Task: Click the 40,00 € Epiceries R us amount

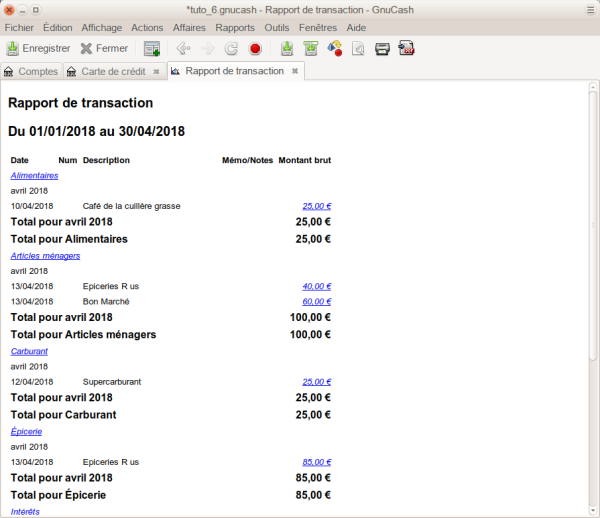Action: coord(317,287)
